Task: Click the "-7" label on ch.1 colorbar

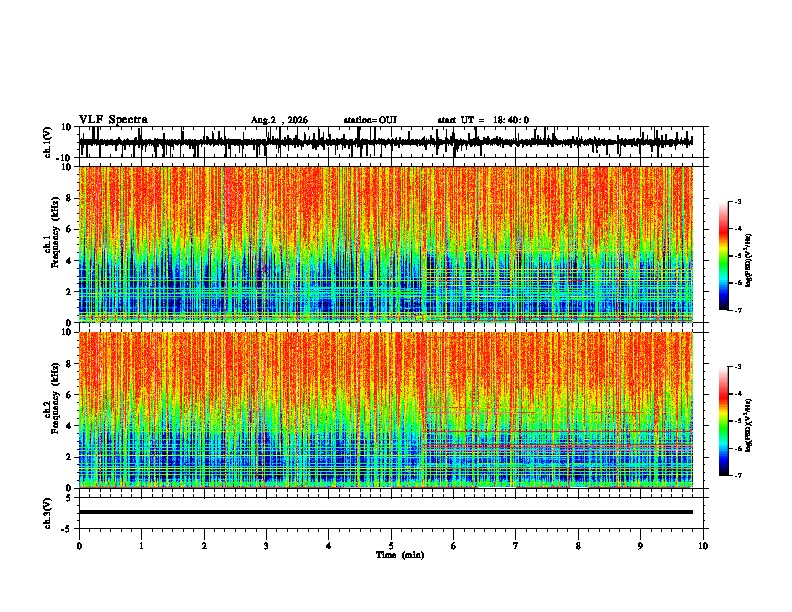Action: pyautogui.click(x=738, y=310)
